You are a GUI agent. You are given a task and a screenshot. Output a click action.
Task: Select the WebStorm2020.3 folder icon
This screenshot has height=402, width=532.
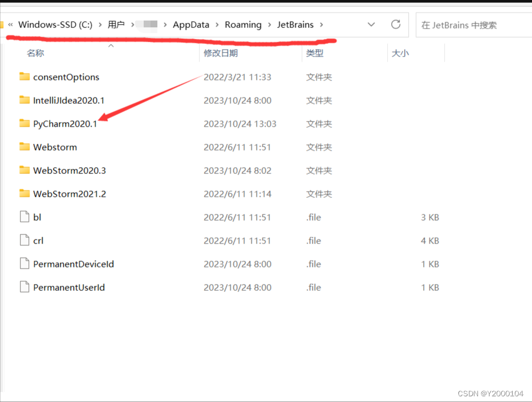click(25, 170)
